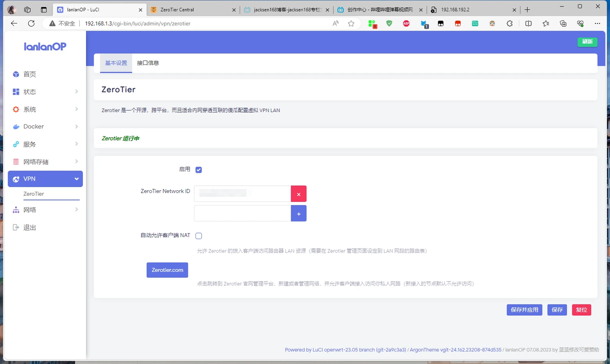610x364 pixels.
Task: Expand the 网络 sidebar menu
Action: 45,210
